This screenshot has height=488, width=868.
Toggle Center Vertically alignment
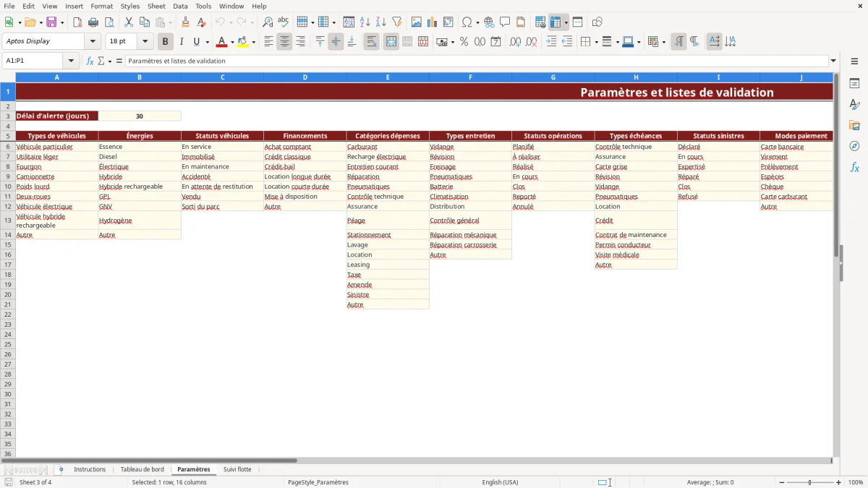click(336, 42)
